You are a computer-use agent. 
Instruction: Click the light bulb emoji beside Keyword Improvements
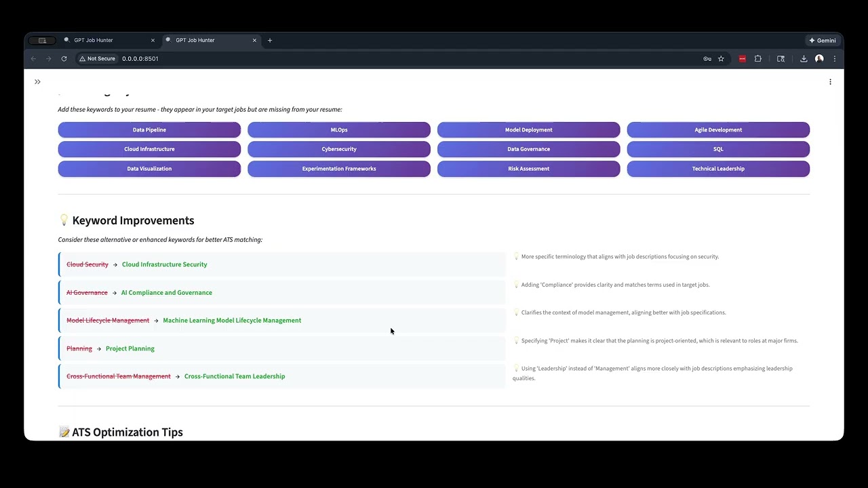click(x=64, y=220)
